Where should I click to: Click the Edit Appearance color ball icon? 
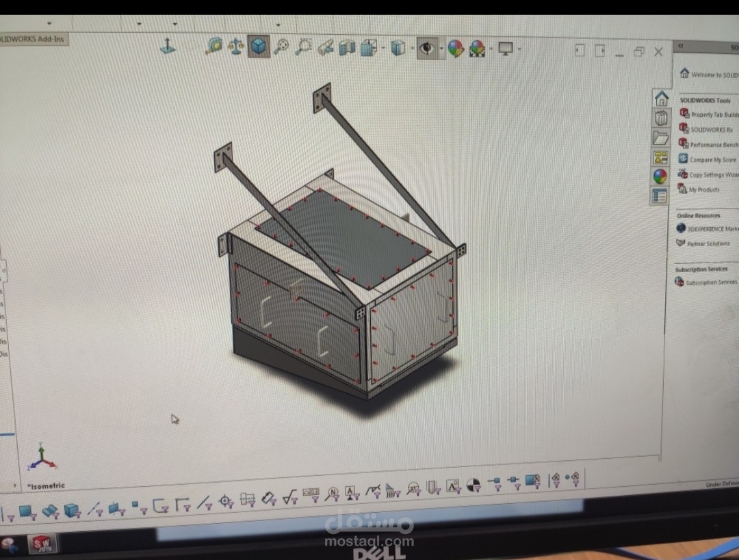pos(457,49)
